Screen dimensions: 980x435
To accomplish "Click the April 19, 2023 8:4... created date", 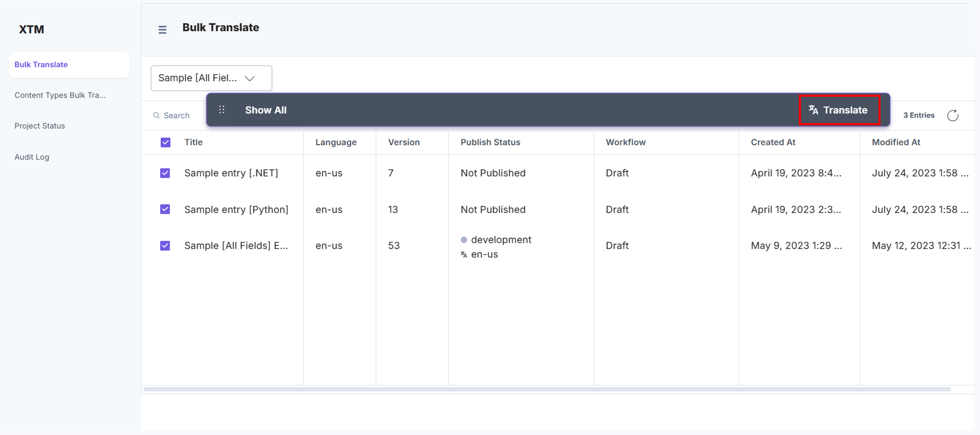I will (x=796, y=173).
